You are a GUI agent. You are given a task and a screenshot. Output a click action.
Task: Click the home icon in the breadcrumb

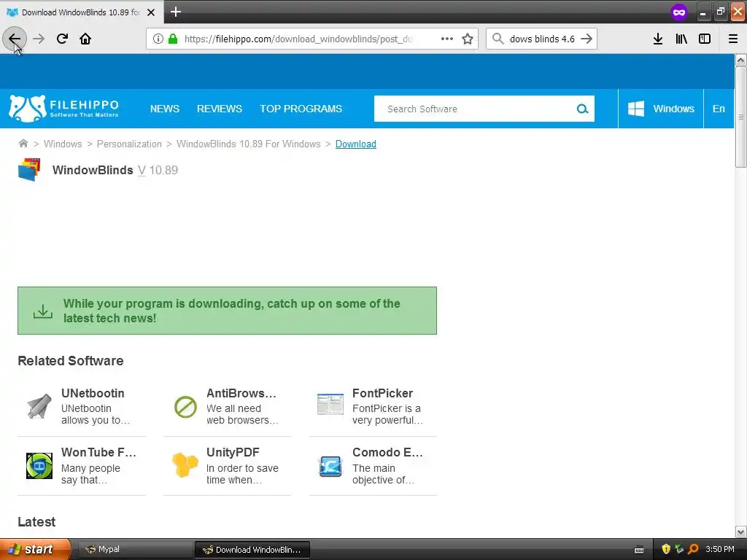(23, 144)
